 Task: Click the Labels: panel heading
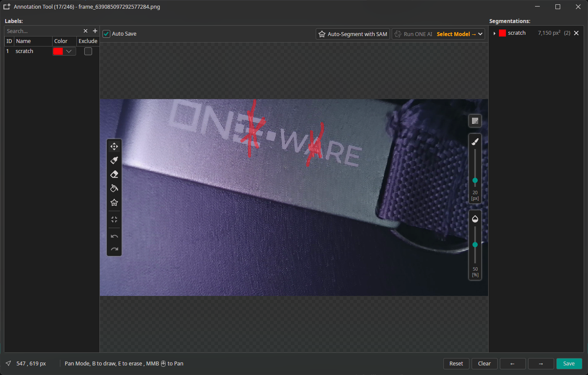tap(14, 21)
